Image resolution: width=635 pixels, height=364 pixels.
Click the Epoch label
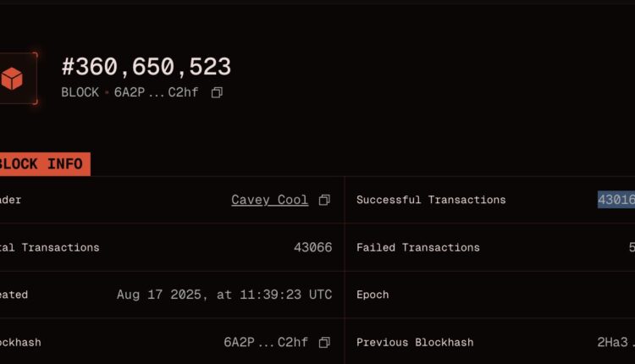point(373,295)
